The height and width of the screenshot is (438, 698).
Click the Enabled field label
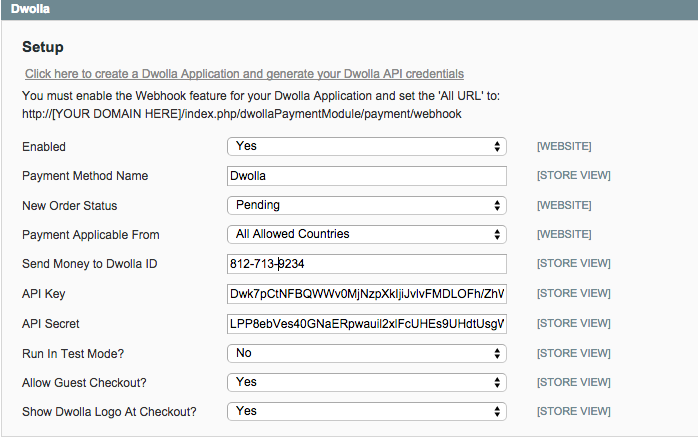44,147
